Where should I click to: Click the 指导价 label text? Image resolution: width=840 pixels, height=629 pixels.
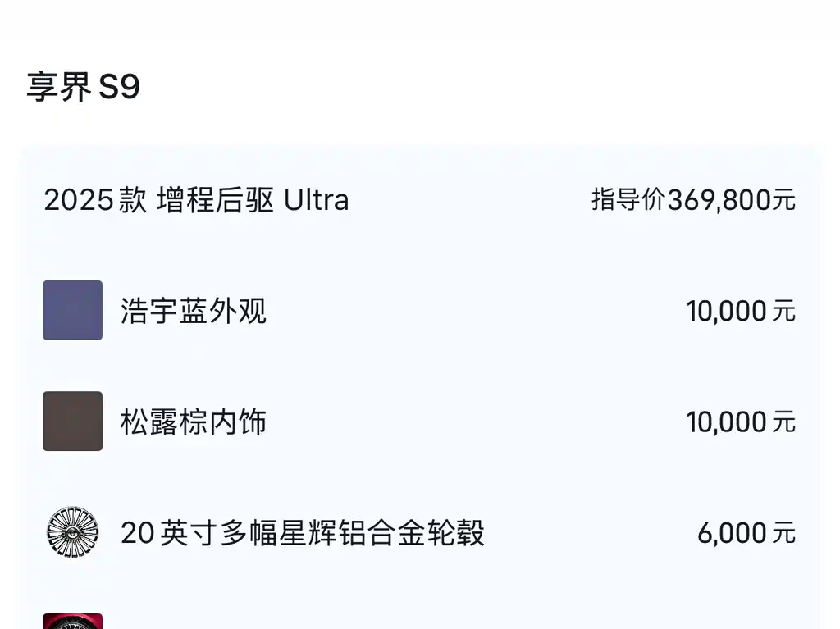pos(628,200)
